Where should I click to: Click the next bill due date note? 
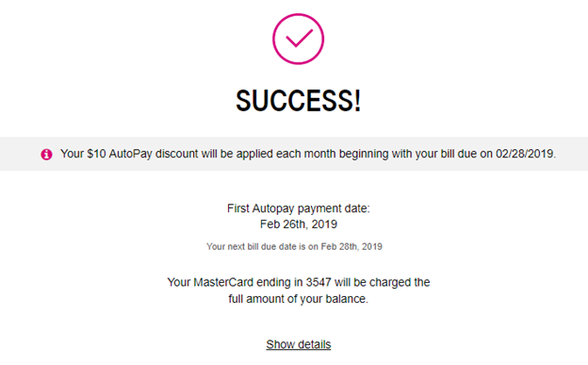point(294,247)
